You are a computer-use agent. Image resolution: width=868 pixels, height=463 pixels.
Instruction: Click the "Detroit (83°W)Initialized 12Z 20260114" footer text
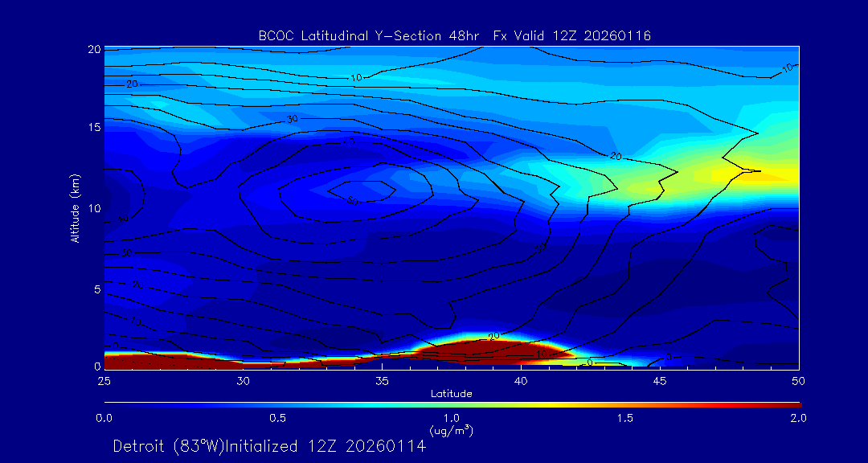point(269,446)
